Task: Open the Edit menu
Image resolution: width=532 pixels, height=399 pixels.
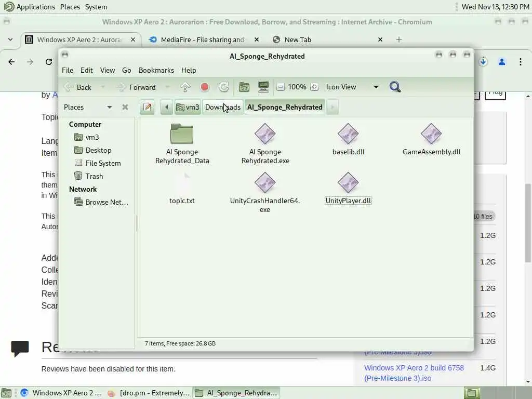Action: point(87,70)
